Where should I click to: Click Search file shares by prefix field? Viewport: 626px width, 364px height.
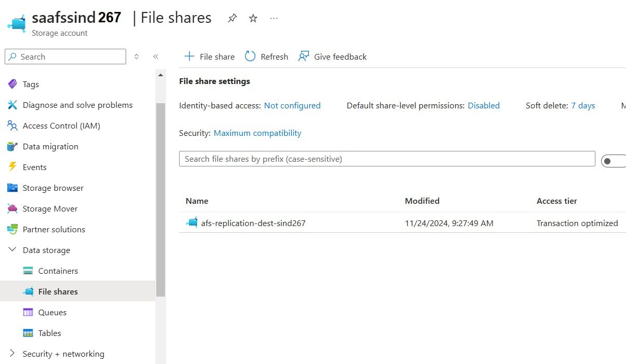(387, 159)
